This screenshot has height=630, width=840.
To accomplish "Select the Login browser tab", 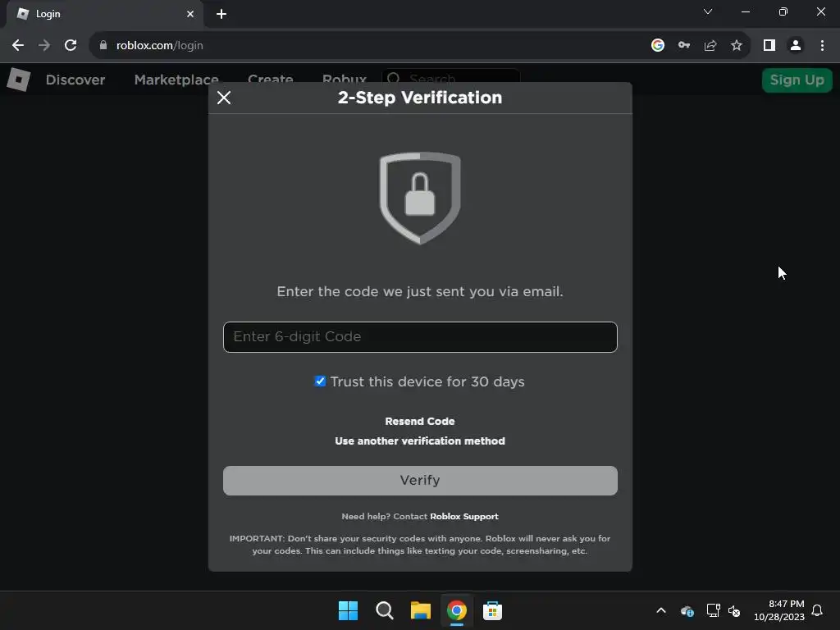I will [104, 14].
